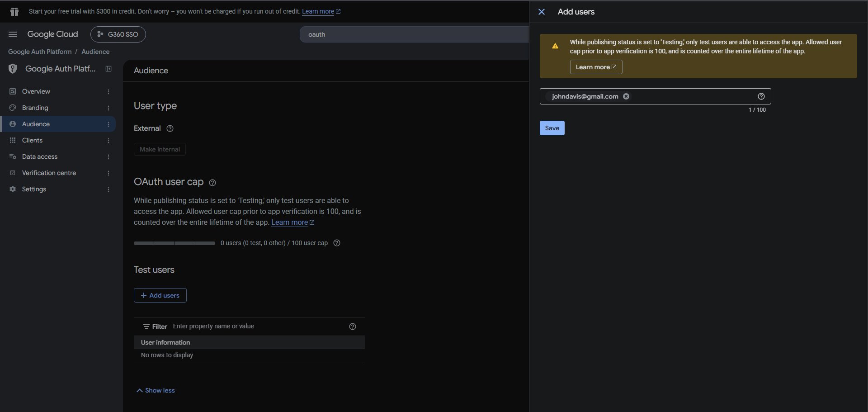Image resolution: width=868 pixels, height=412 pixels.
Task: Click the warning triangle icon
Action: tap(555, 46)
